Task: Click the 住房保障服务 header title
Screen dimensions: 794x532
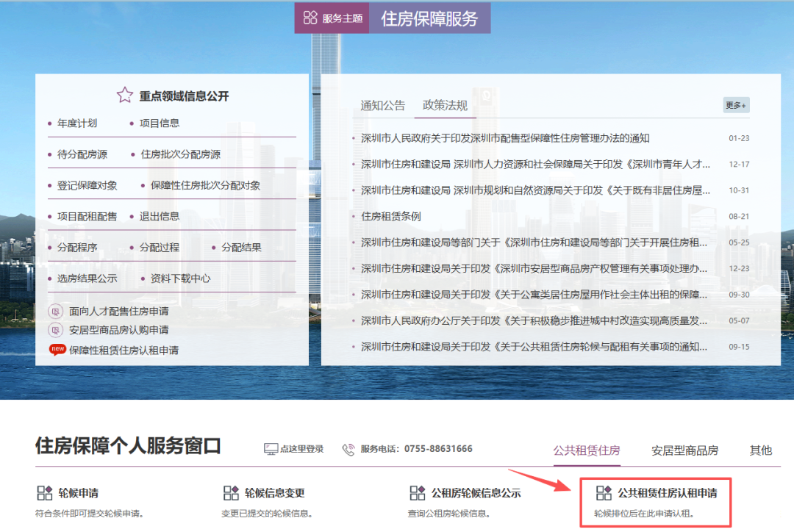Action: point(429,18)
